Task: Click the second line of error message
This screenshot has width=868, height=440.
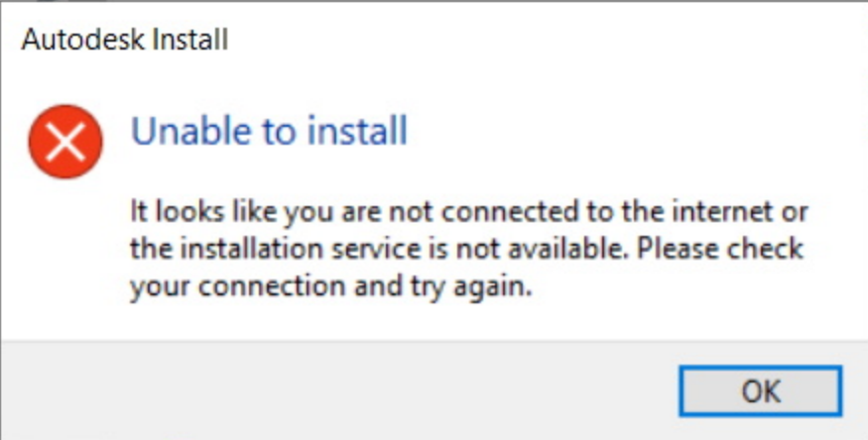Action: tap(467, 250)
